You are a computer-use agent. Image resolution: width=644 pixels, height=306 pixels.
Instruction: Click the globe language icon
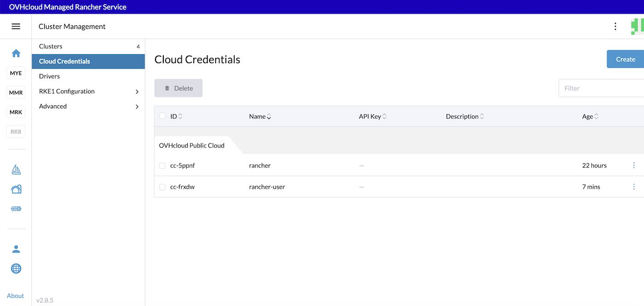(x=16, y=268)
